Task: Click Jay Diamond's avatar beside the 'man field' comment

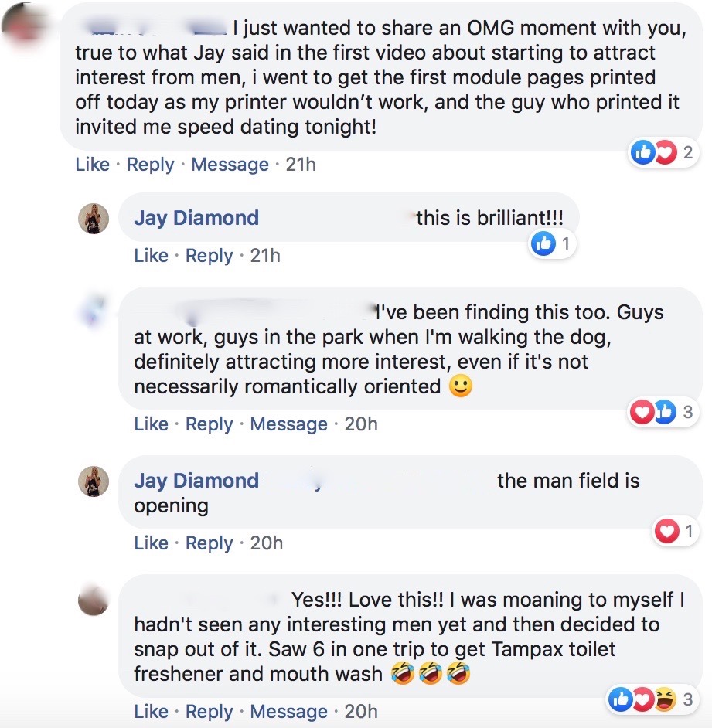Action: pos(94,481)
